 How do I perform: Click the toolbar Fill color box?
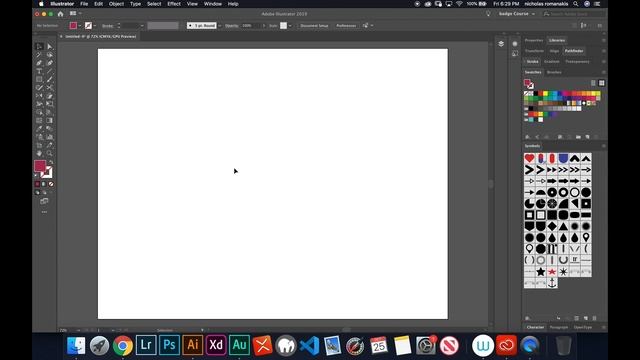coord(40,166)
